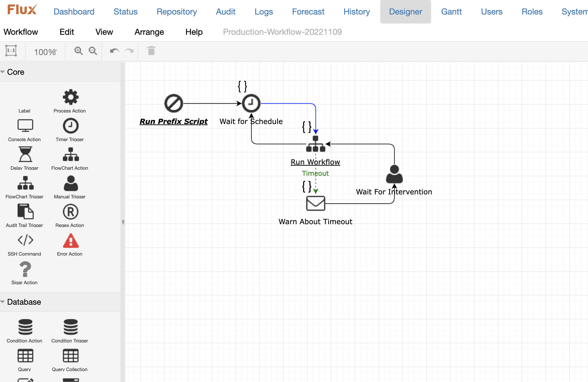
Task: Pick the Regex Action icon
Action: pyautogui.click(x=71, y=212)
